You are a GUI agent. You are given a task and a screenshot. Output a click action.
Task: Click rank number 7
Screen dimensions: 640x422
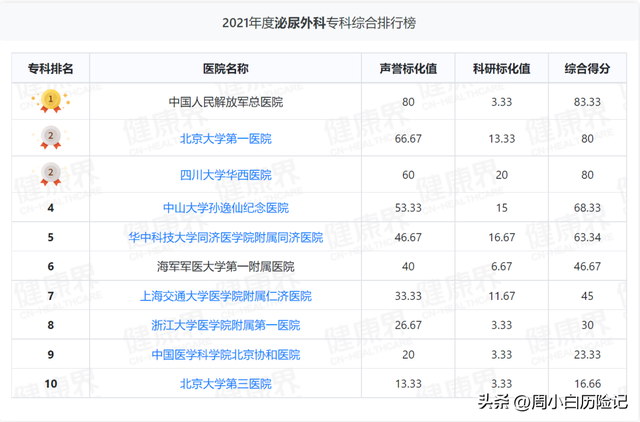click(51, 296)
